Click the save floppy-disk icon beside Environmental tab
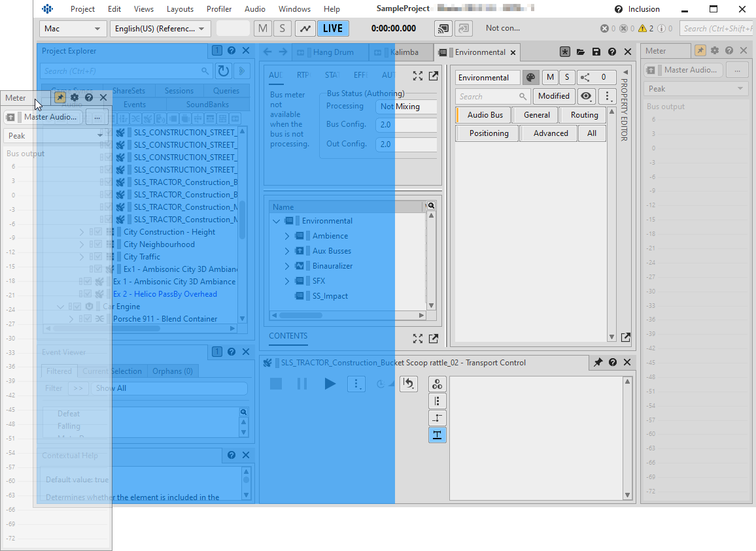 click(x=596, y=52)
